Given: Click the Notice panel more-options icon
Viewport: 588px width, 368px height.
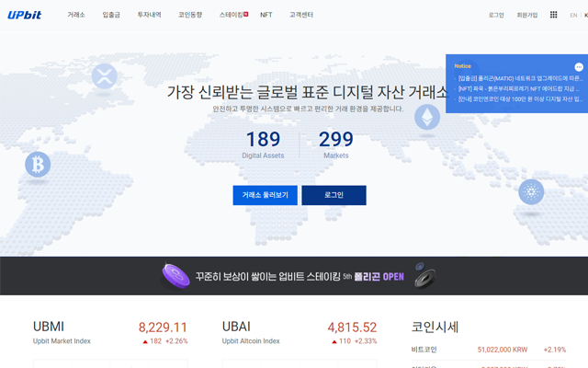Looking at the screenshot, I should (579, 67).
